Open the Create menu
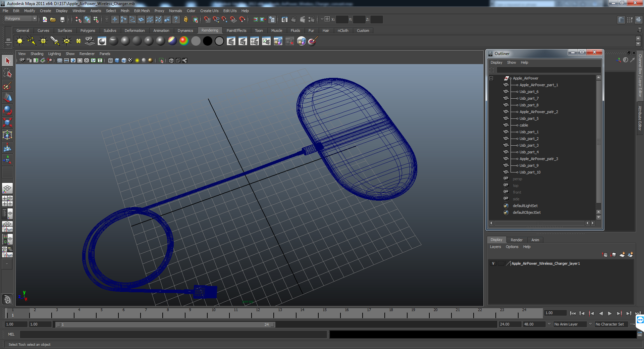The image size is (644, 349). pyautogui.click(x=45, y=11)
